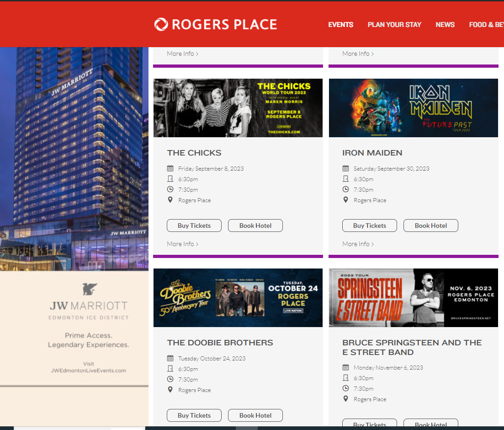504x430 pixels.
Task: Click calendar icon for Iron Maiden date
Action: click(345, 168)
